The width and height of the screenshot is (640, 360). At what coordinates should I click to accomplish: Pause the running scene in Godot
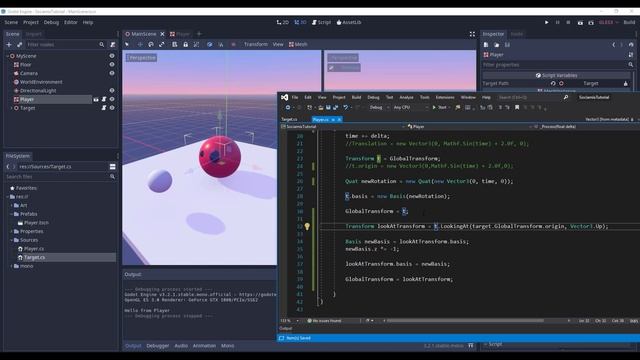click(558, 22)
